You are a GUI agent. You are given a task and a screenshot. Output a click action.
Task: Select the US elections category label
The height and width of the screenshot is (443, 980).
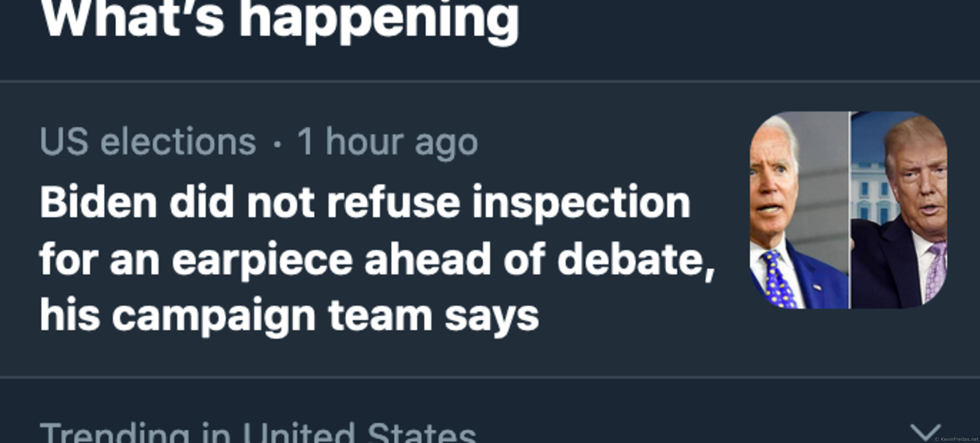pos(148,142)
